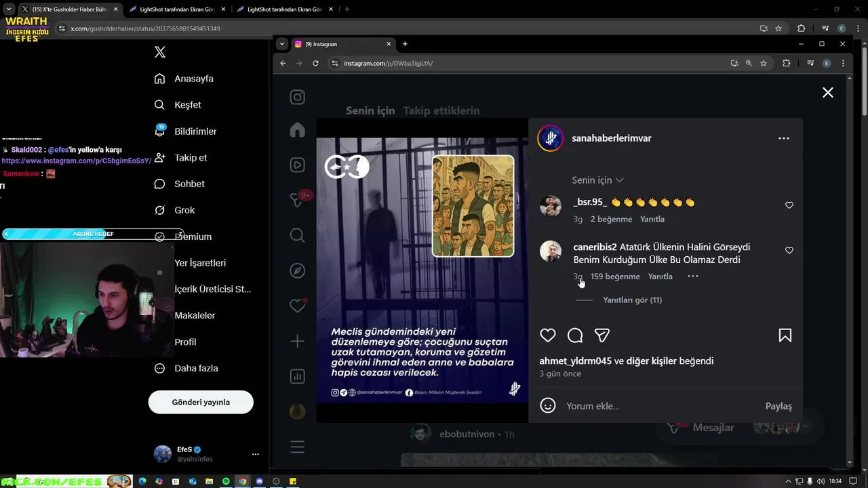Click the Paylaş button to post comment
This screenshot has width=868, height=488.
pyautogui.click(x=778, y=406)
